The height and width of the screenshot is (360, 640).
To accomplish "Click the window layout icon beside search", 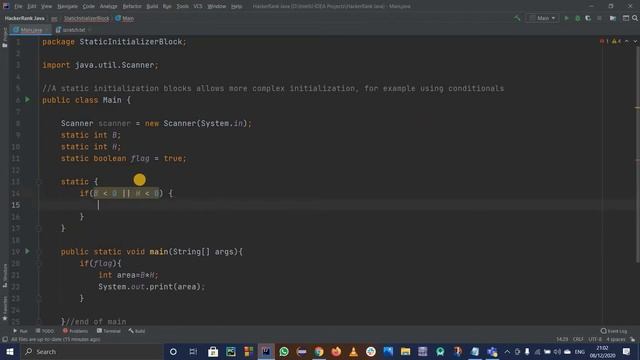I will 626,18.
